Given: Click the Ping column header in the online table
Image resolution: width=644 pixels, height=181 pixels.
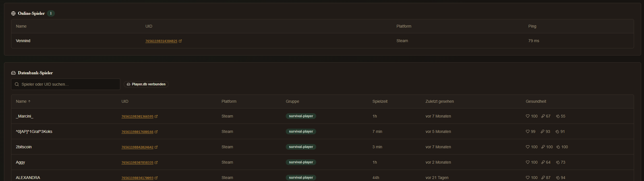Looking at the screenshot, I should 532,26.
